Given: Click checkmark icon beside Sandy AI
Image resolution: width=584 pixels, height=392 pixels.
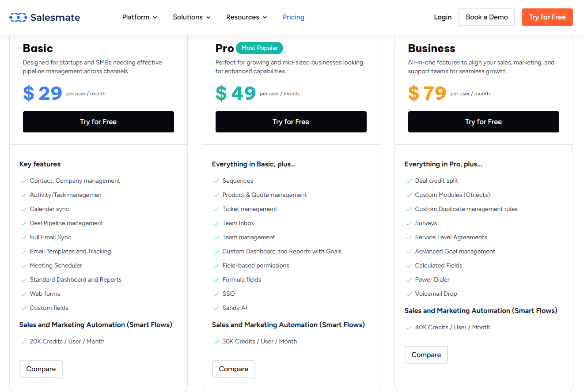Looking at the screenshot, I should (216, 308).
